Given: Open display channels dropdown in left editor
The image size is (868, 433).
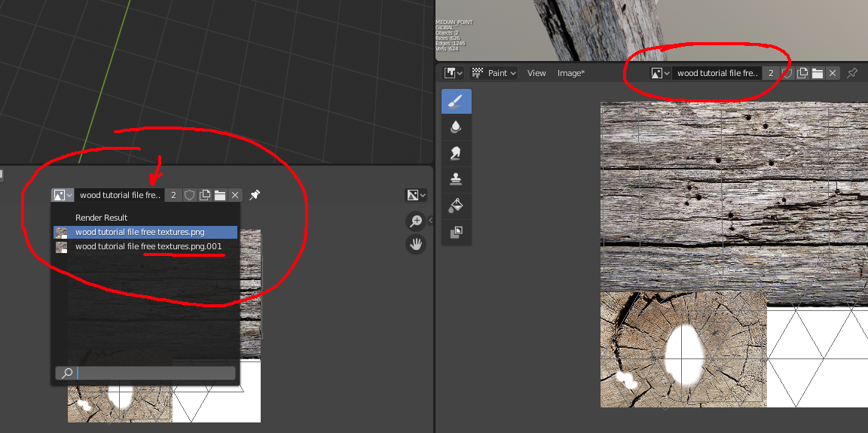Looking at the screenshot, I should [x=416, y=194].
